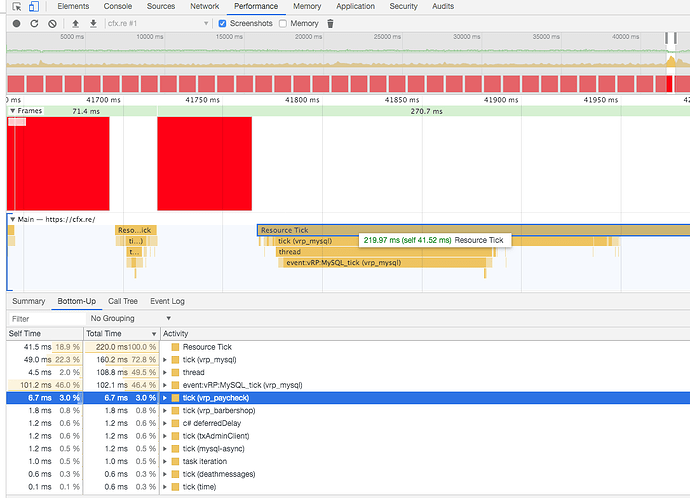Click the Filter input field
This screenshot has height=498, width=690.
pyautogui.click(x=40, y=318)
